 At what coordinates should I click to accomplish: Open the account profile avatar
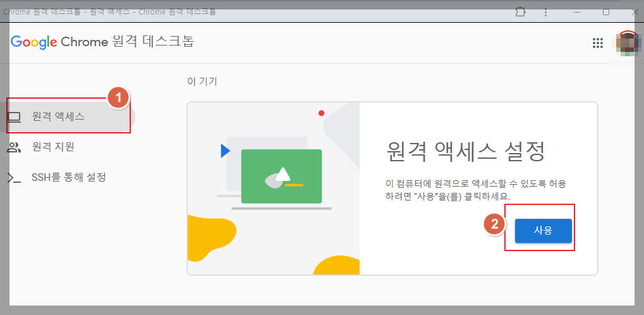pos(627,43)
